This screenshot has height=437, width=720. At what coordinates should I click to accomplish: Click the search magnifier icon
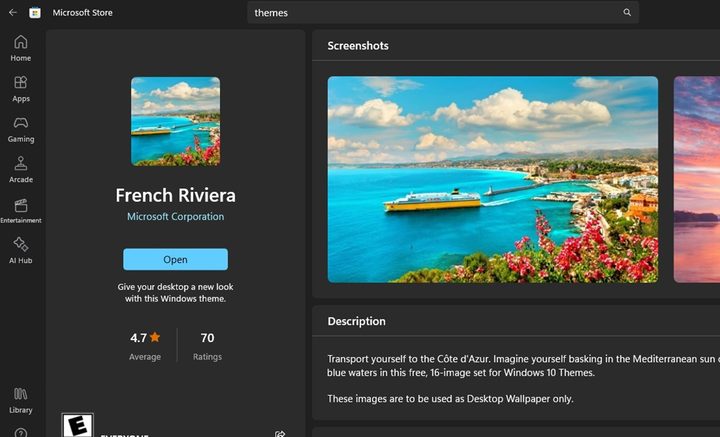pos(627,12)
